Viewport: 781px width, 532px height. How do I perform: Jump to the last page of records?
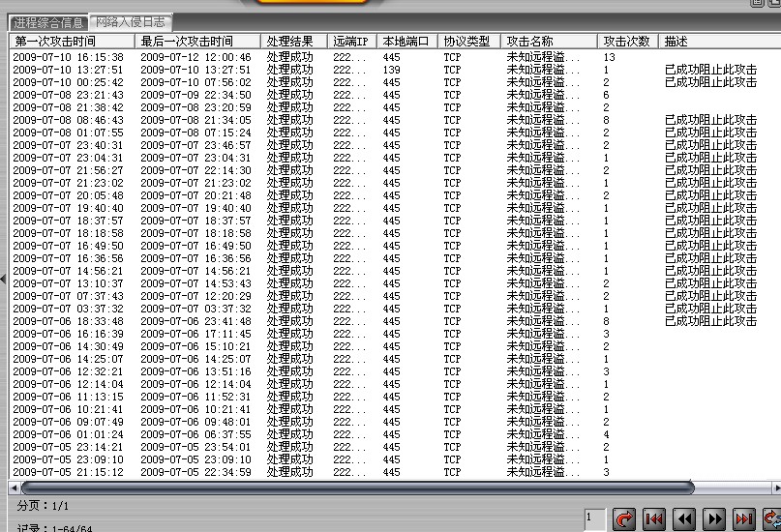(x=743, y=519)
